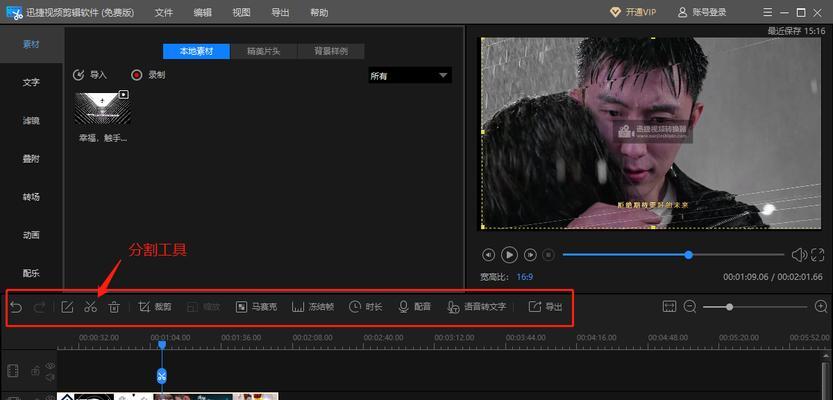The image size is (833, 400).
Task: Mute the preview volume speaker
Action: pos(799,255)
